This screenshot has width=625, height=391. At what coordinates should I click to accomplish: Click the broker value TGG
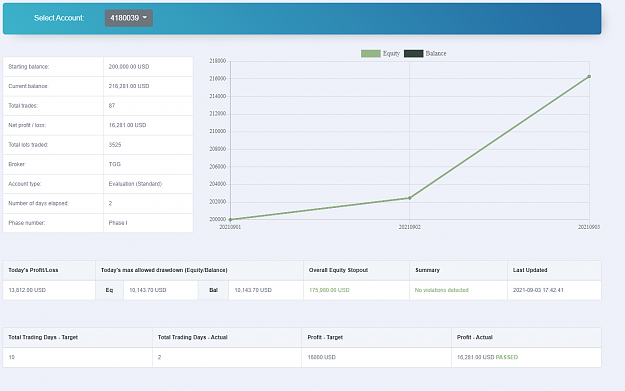pos(114,164)
